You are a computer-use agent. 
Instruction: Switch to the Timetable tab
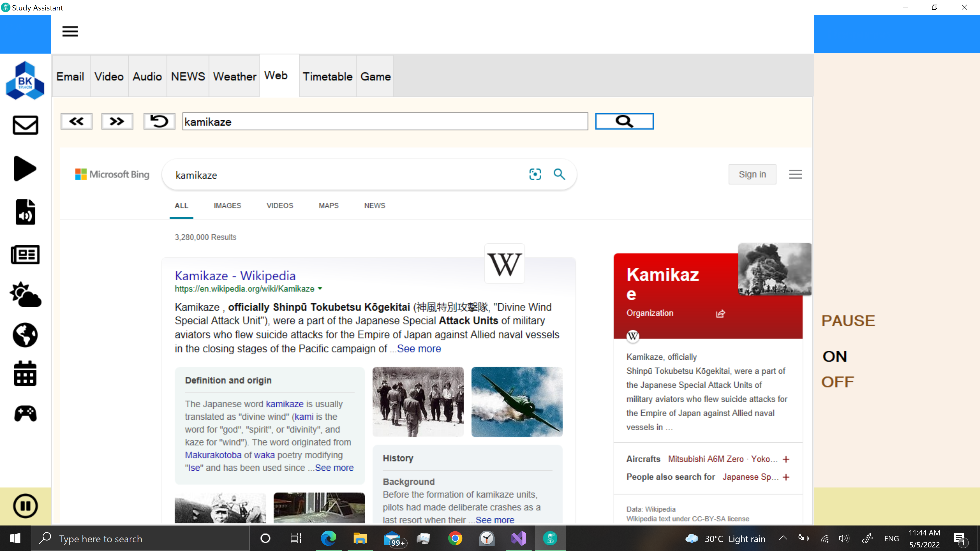tap(327, 77)
